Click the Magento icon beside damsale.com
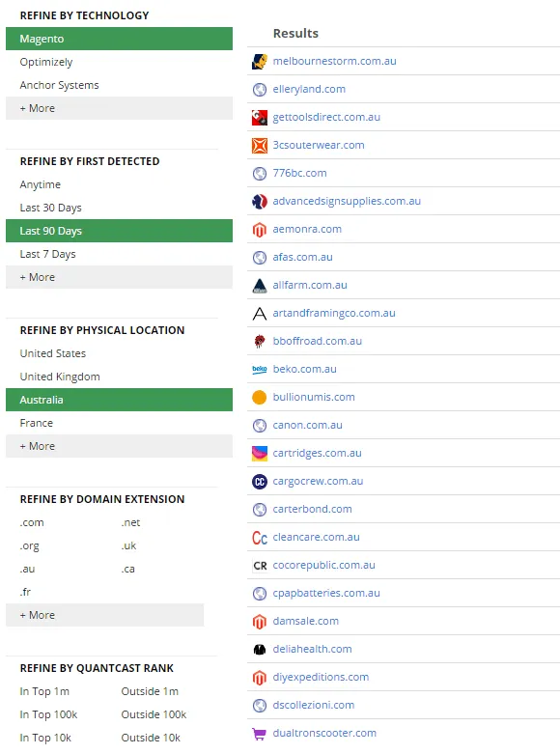560x754 pixels. point(260,622)
